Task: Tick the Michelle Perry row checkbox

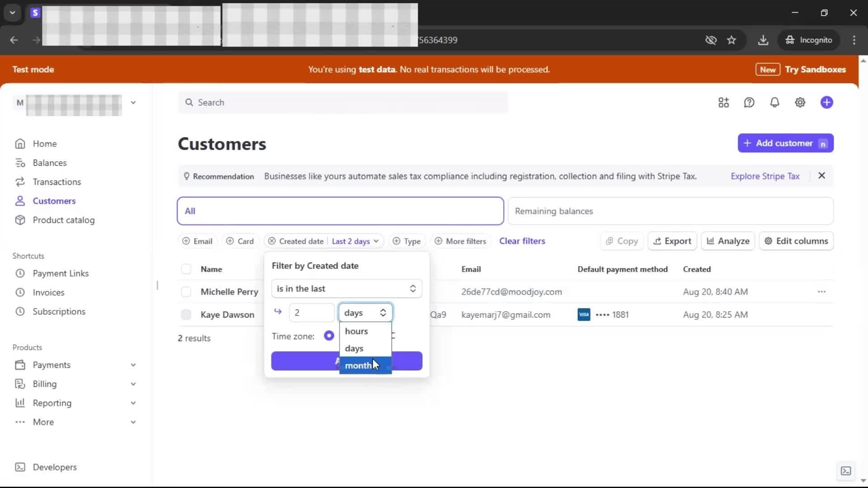Action: pyautogui.click(x=186, y=292)
